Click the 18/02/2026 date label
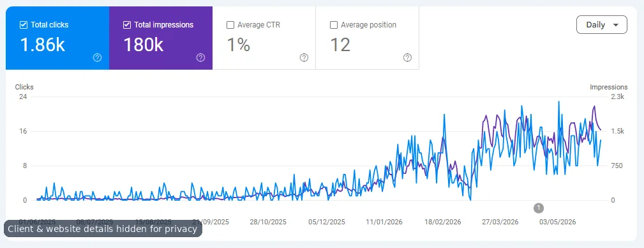Screen dimensions: 644x248 coord(443,222)
